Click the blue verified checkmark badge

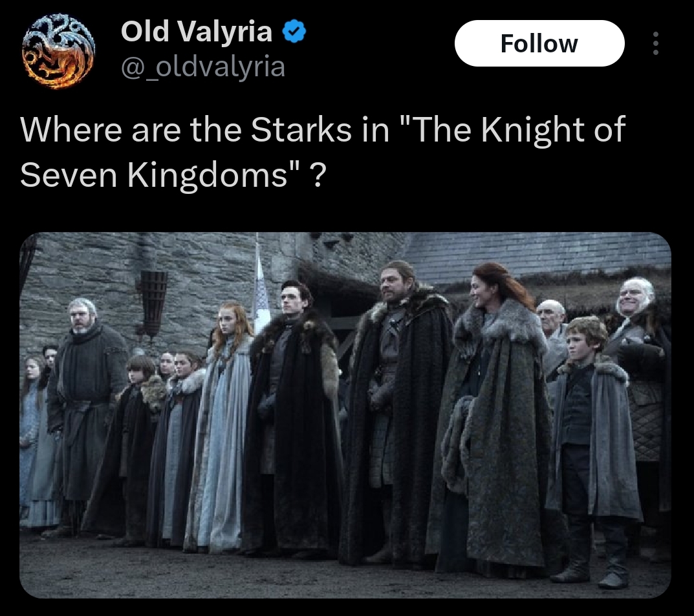(294, 32)
